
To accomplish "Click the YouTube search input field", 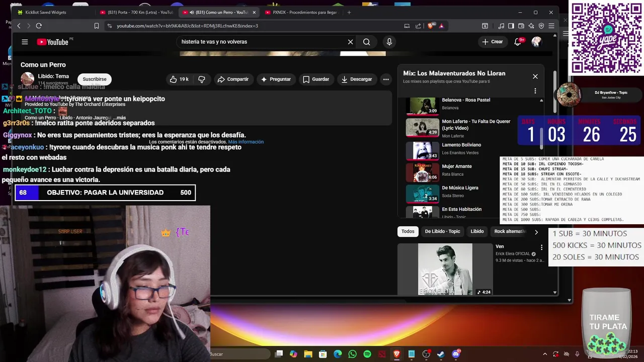I will tap(262, 42).
